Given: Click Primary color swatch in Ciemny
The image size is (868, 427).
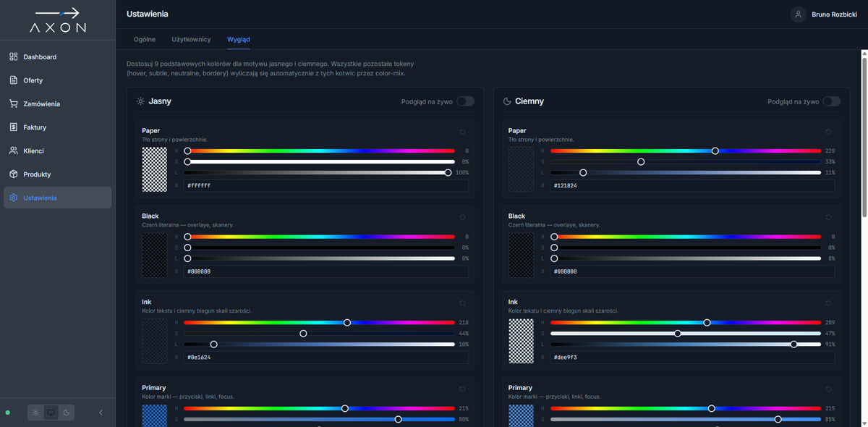Looking at the screenshot, I should pyautogui.click(x=521, y=415).
